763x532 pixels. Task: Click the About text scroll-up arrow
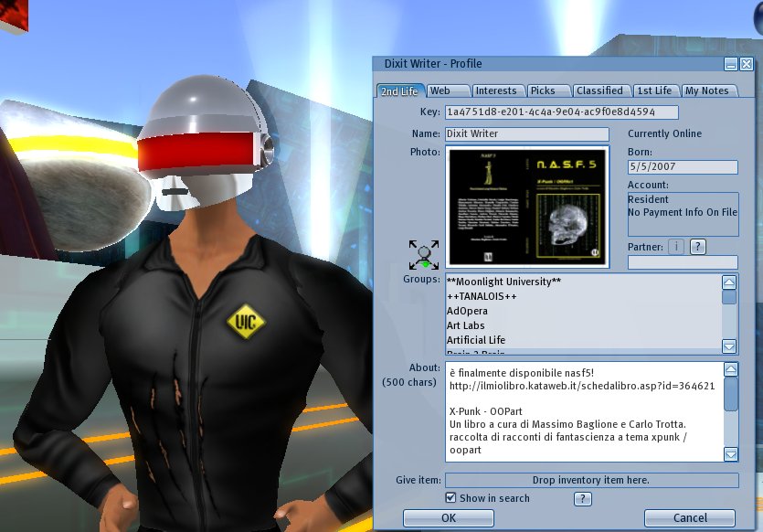click(731, 369)
